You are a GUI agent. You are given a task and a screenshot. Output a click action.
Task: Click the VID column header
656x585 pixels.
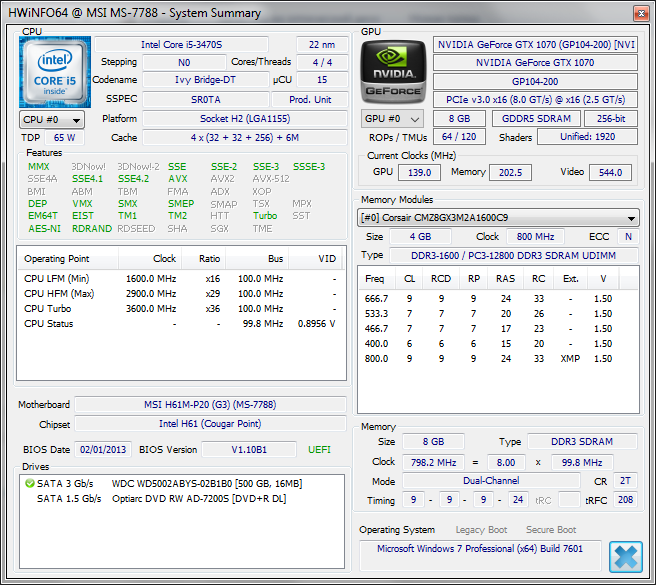(x=315, y=259)
